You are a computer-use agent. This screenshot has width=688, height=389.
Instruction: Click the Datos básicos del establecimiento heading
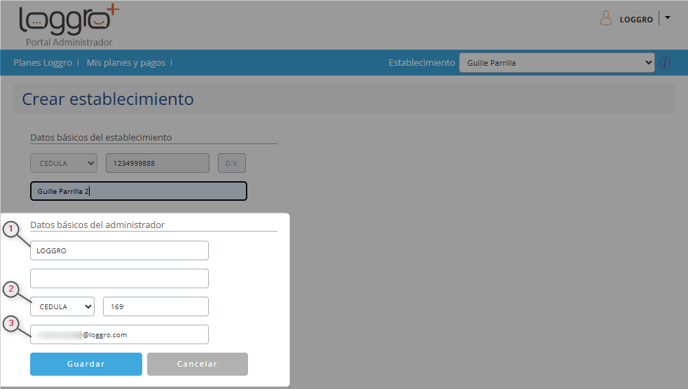point(101,137)
